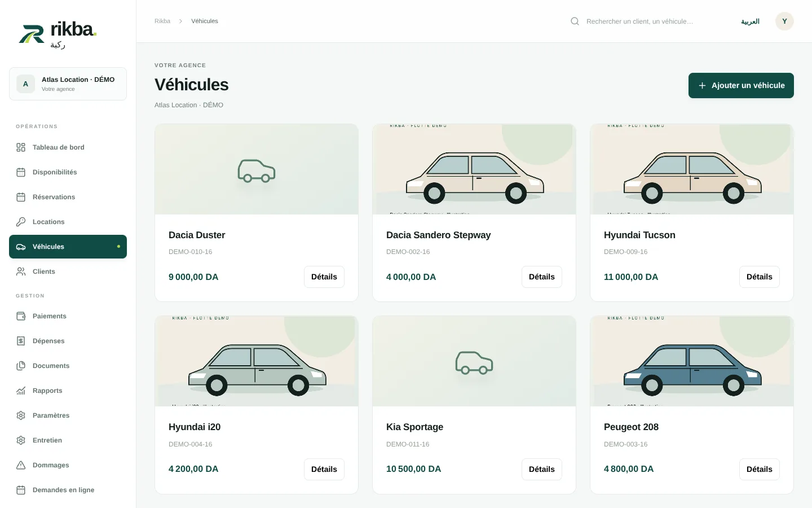Click the Locations key icon

point(21,222)
